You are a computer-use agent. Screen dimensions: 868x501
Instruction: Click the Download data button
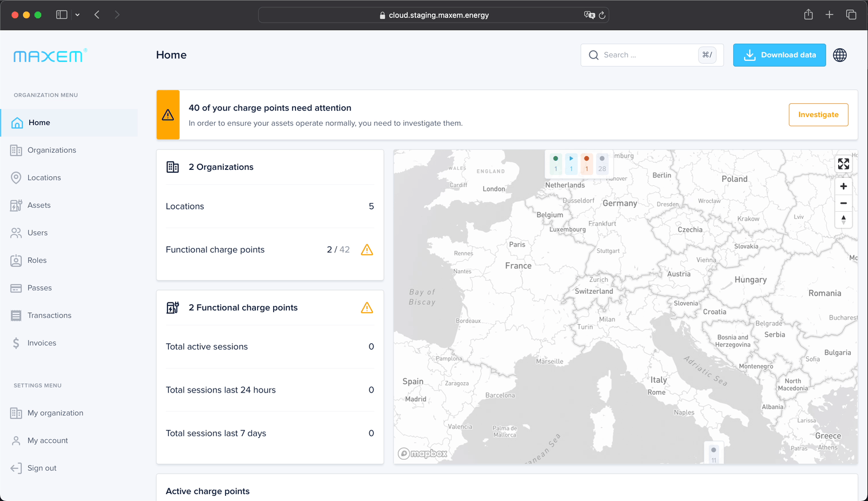779,55
